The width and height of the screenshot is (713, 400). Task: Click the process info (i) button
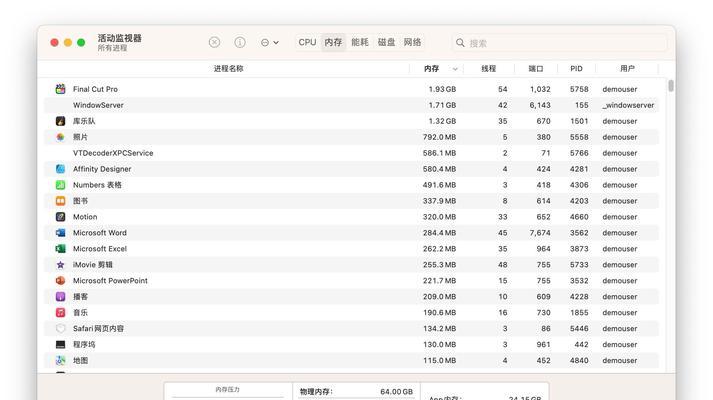240,42
